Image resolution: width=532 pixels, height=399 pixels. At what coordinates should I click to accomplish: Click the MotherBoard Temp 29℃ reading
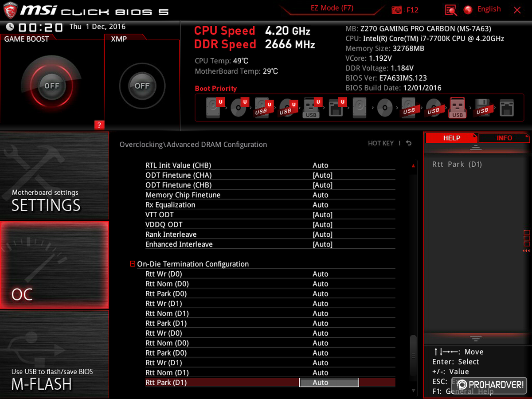pos(236,71)
